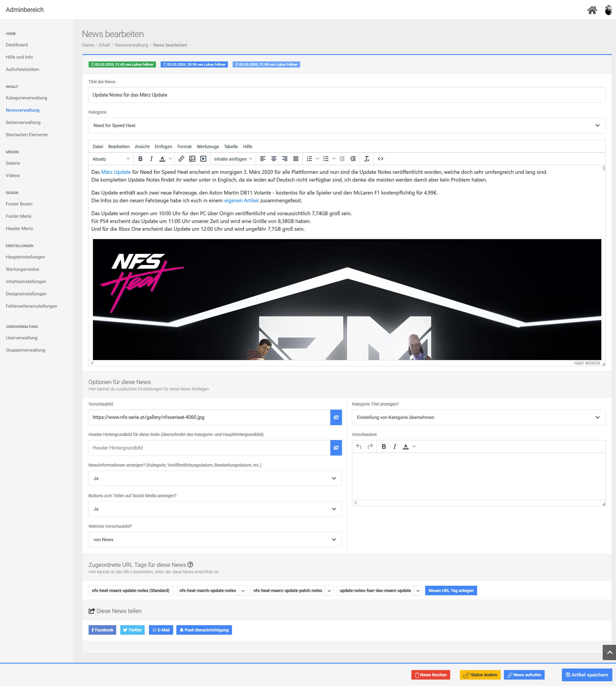The width and height of the screenshot is (616, 686).
Task: Redo in Vorschautext editor
Action: coord(370,446)
